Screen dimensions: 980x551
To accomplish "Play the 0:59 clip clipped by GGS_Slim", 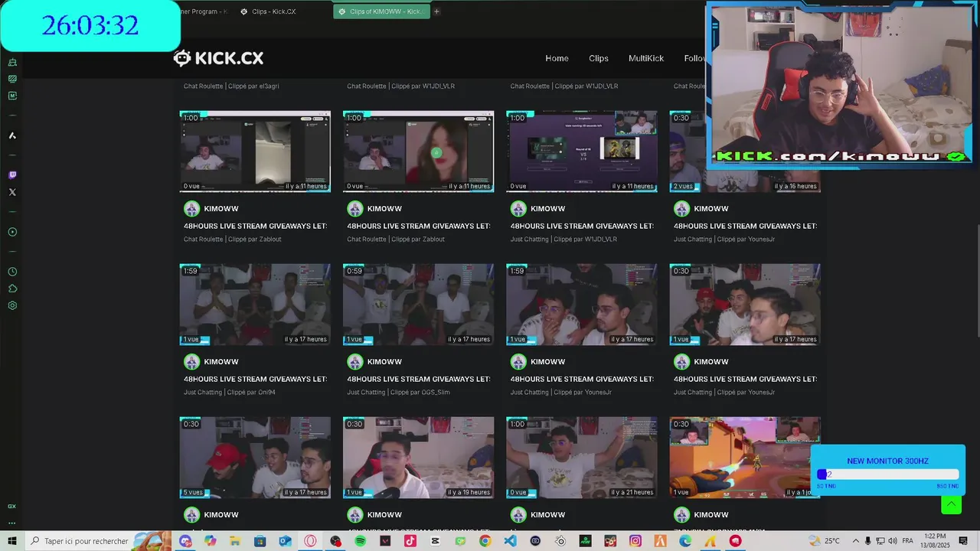I will coord(418,305).
